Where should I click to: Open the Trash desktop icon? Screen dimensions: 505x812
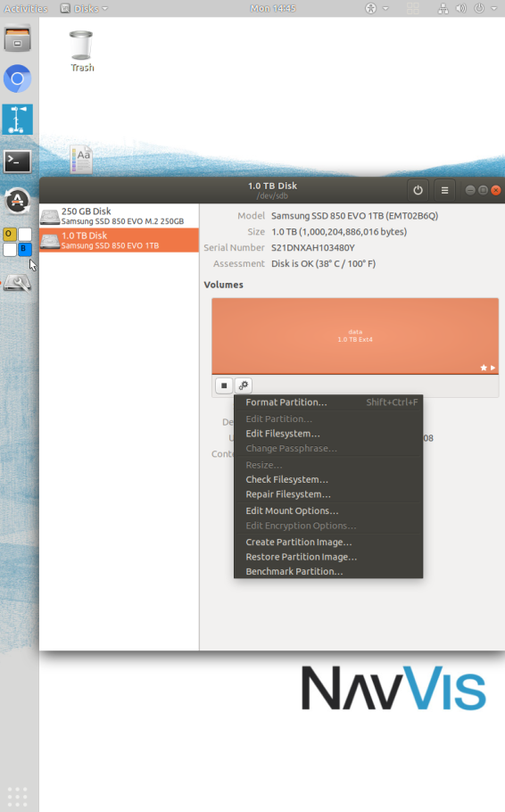point(81,51)
